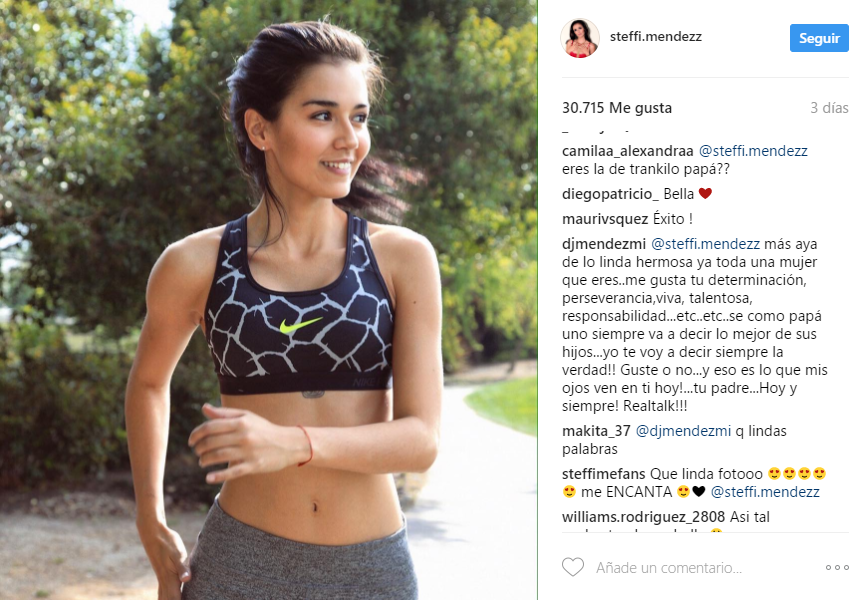Open steffimefans commenter profile

(603, 473)
